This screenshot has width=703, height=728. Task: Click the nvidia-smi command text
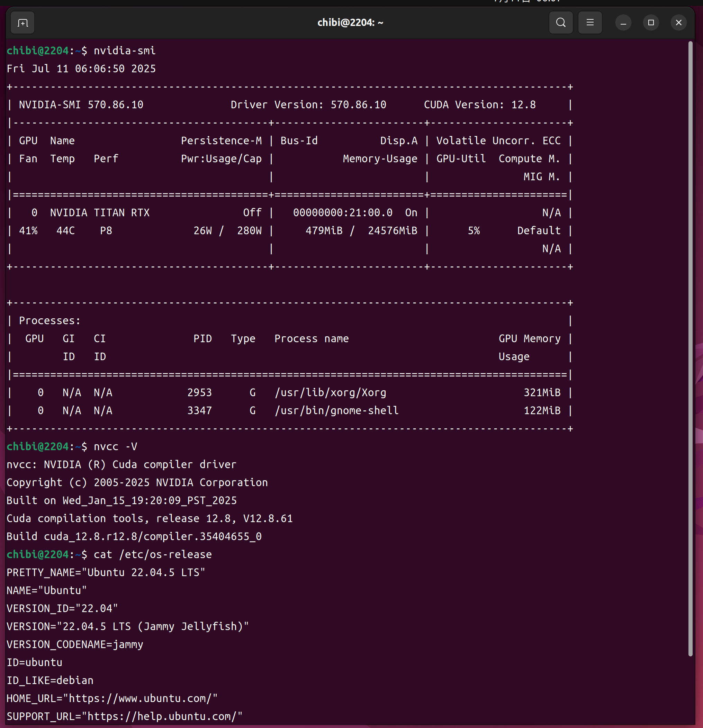(x=125, y=51)
